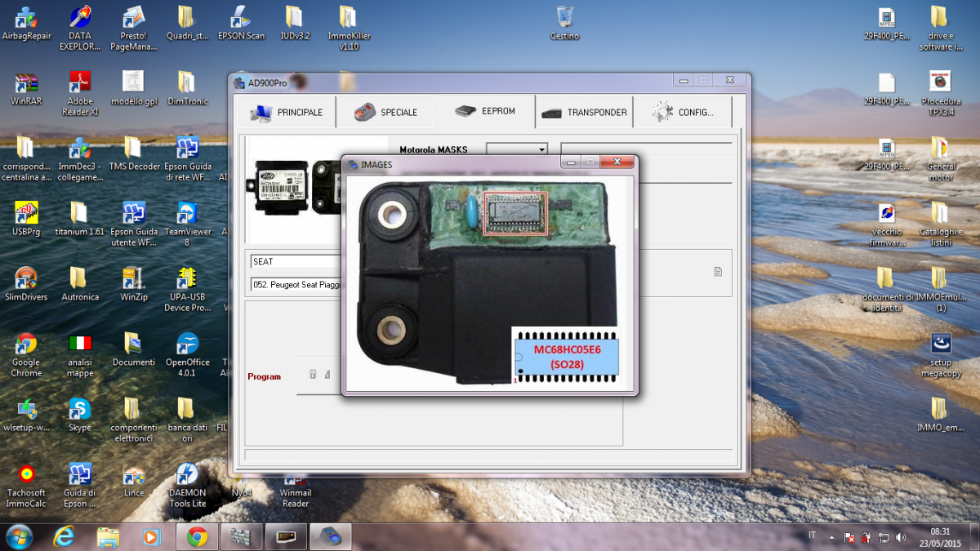Screen dimensions: 980x551
Task: Click the highlighted chip on circuit board image
Action: (514, 213)
